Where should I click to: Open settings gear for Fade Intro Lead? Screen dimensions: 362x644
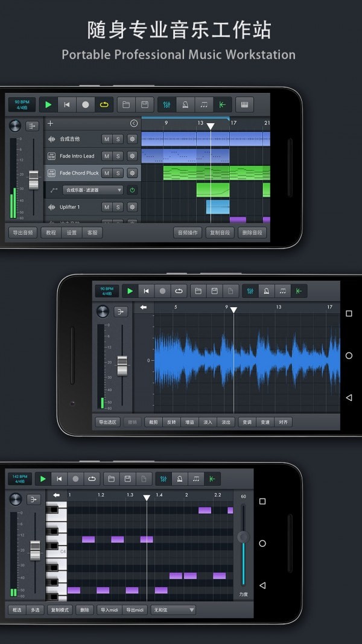point(132,156)
